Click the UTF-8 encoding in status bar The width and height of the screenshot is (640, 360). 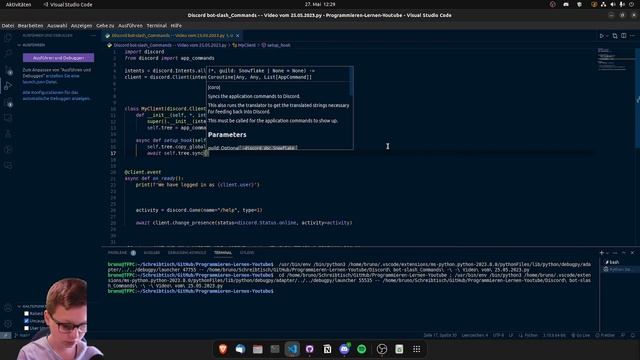point(498,336)
